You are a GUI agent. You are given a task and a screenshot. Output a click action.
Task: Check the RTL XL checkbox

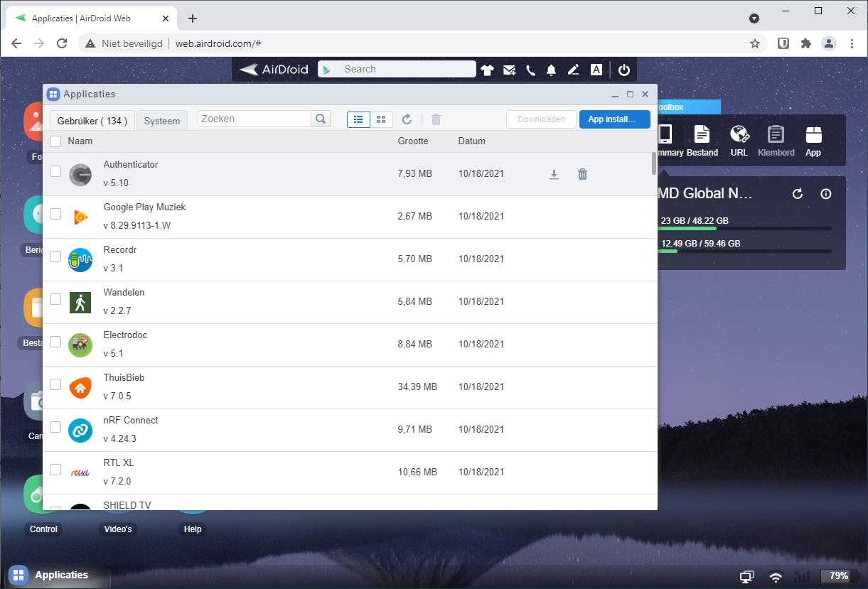pyautogui.click(x=55, y=470)
